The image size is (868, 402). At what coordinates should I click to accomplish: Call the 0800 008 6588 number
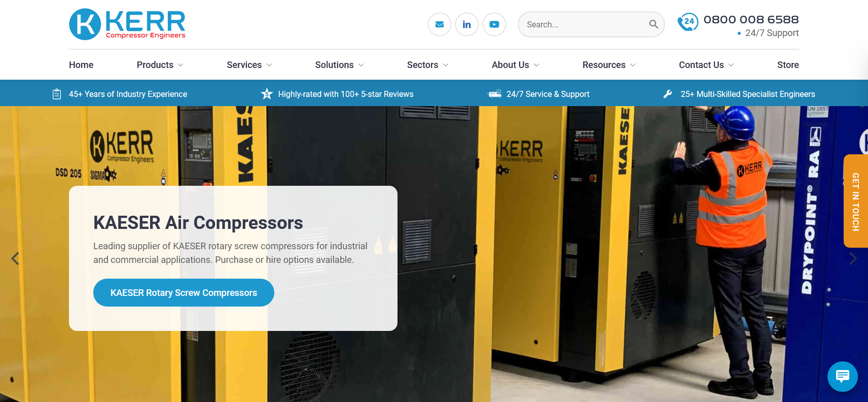click(x=751, y=19)
